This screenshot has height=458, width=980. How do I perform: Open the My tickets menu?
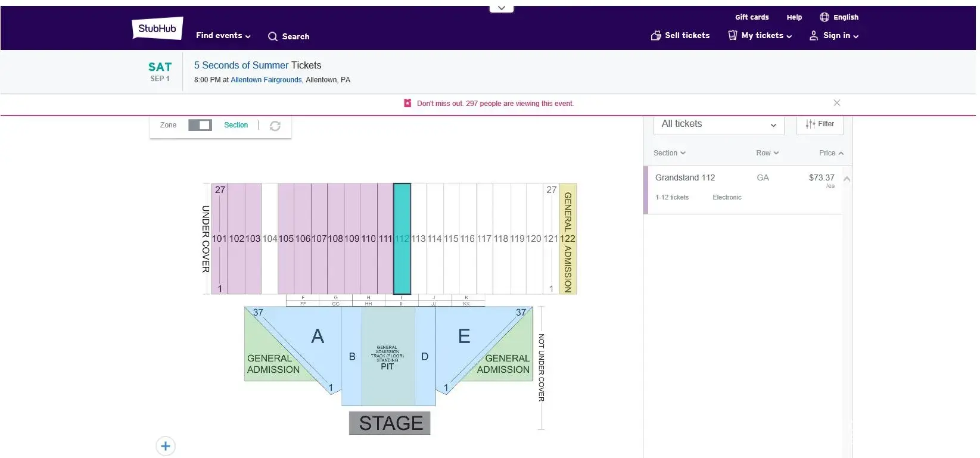pos(760,36)
